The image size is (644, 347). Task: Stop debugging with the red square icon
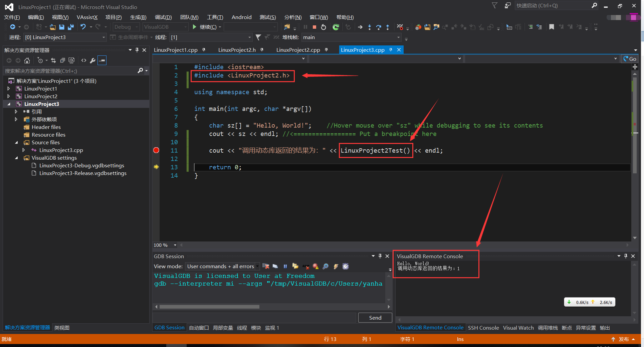coord(314,27)
